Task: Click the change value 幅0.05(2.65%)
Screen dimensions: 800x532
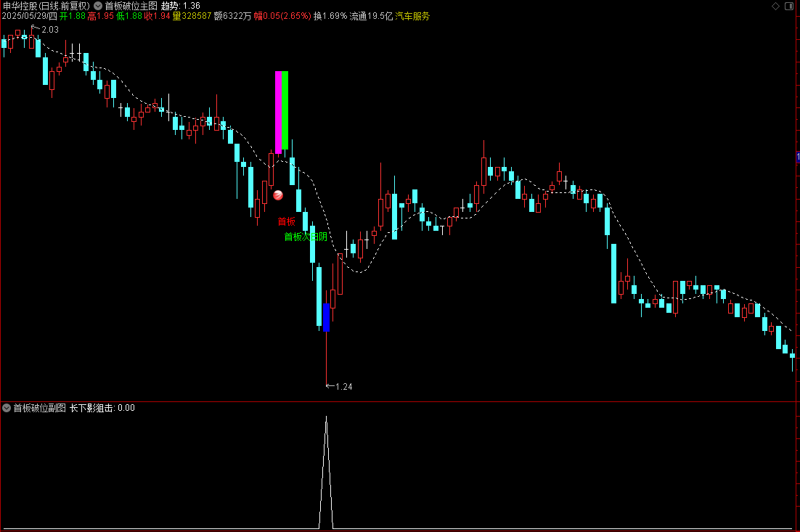Action: (x=282, y=16)
